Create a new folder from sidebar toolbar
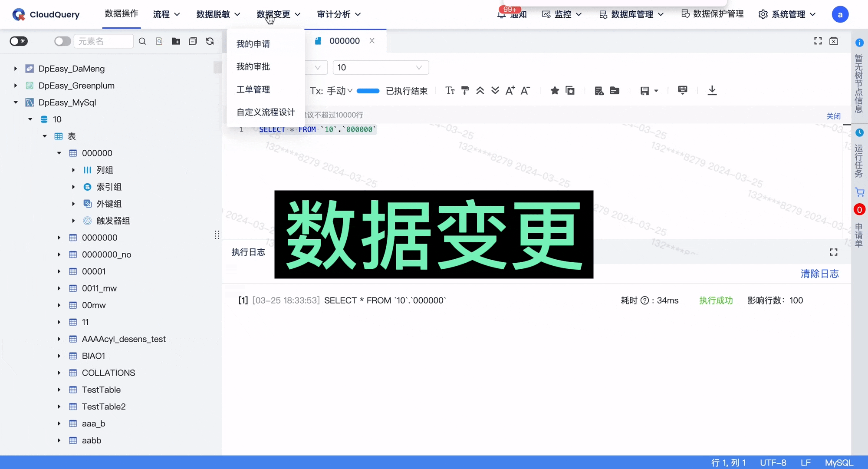 [x=176, y=41]
